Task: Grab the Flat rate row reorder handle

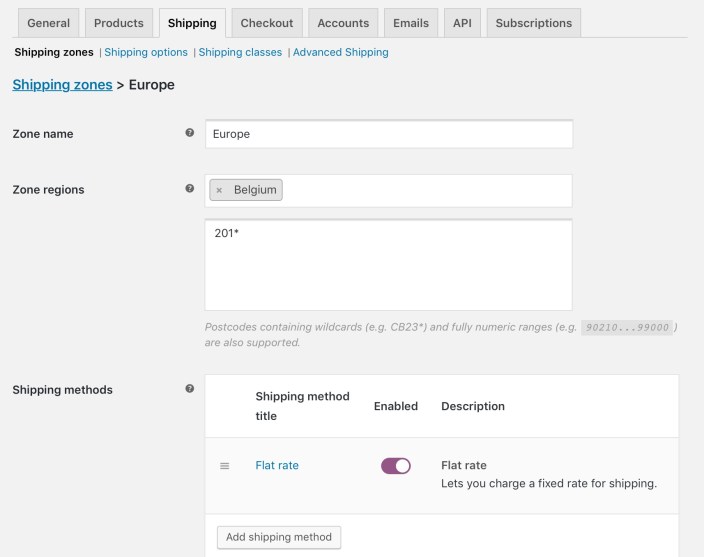Action: 224,466
